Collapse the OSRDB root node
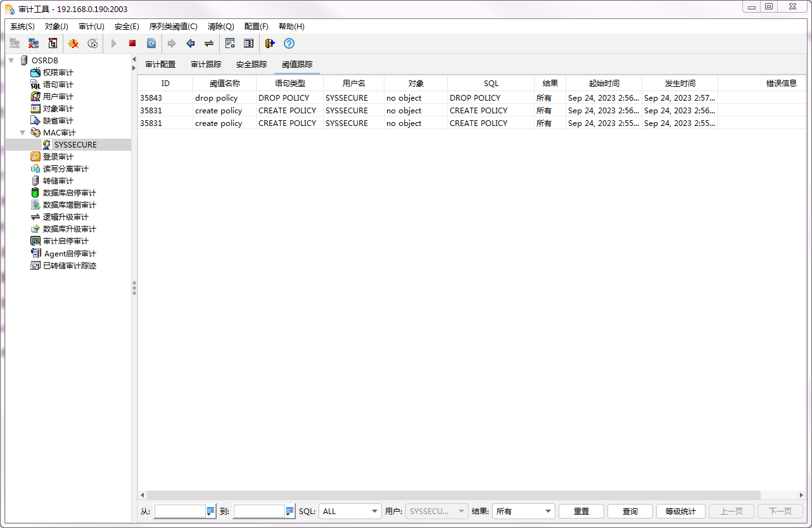Viewport: 812px width, 528px height. (x=11, y=60)
